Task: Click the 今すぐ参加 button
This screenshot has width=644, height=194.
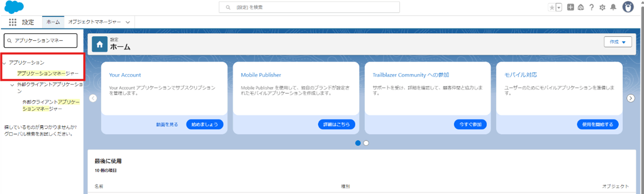Action: pyautogui.click(x=470, y=124)
